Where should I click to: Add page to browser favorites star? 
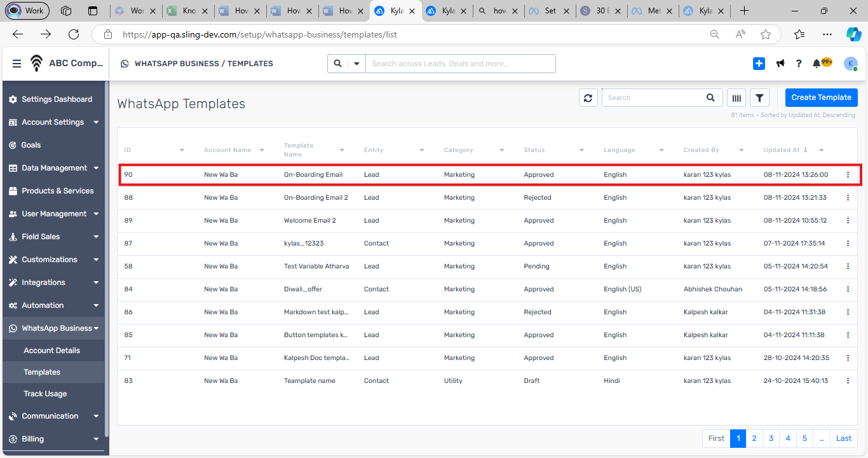766,34
